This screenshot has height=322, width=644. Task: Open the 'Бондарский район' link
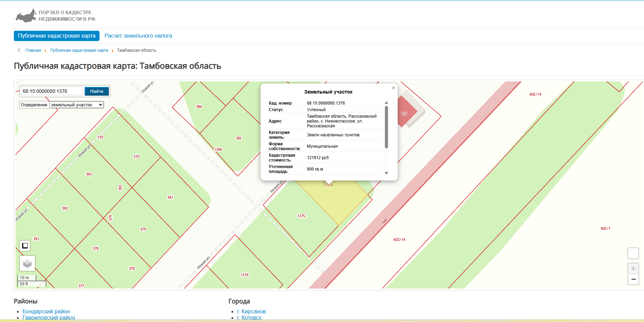click(x=46, y=311)
